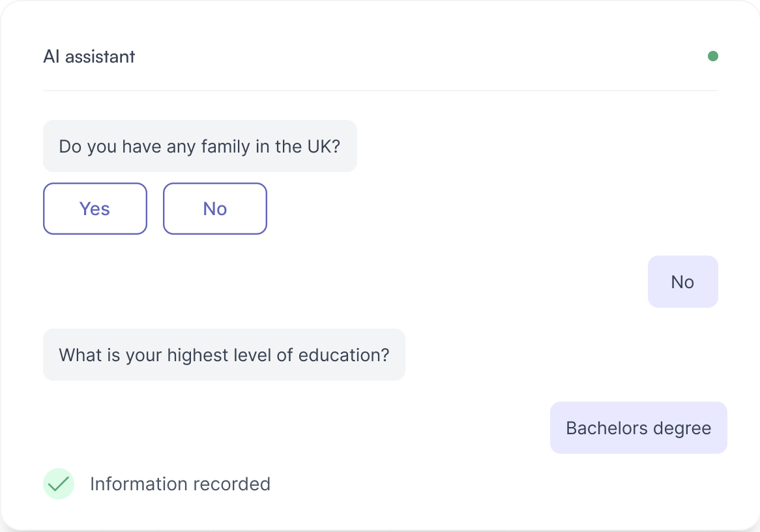
Task: Click the education question message bubble
Action: pos(224,355)
